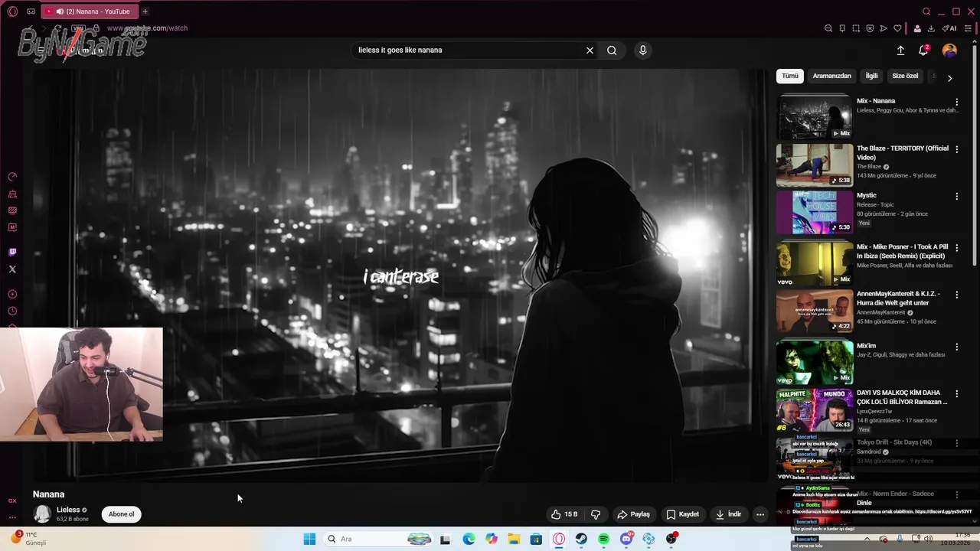Viewport: 980px width, 551px height.
Task: Click the address-bar zoom out magnifier icon
Action: [x=828, y=28]
